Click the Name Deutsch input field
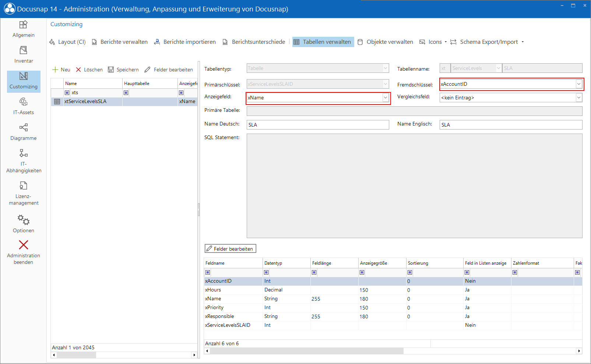The height and width of the screenshot is (364, 591). click(x=318, y=125)
